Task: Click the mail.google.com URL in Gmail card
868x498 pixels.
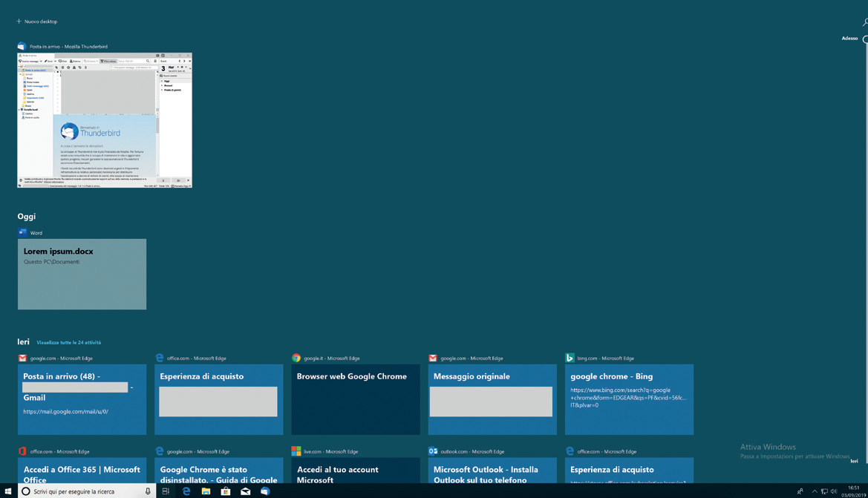Action: click(66, 412)
